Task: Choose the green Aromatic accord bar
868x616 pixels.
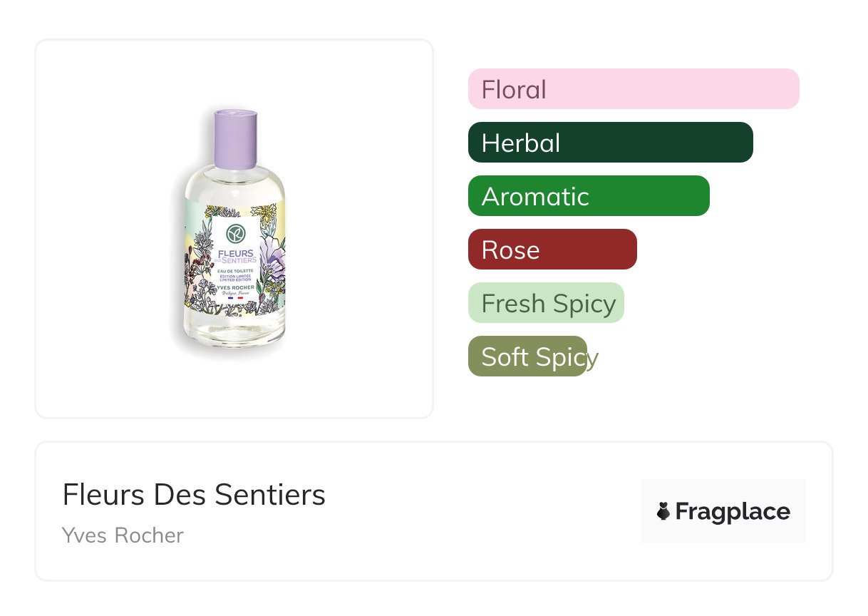Action: tap(589, 196)
